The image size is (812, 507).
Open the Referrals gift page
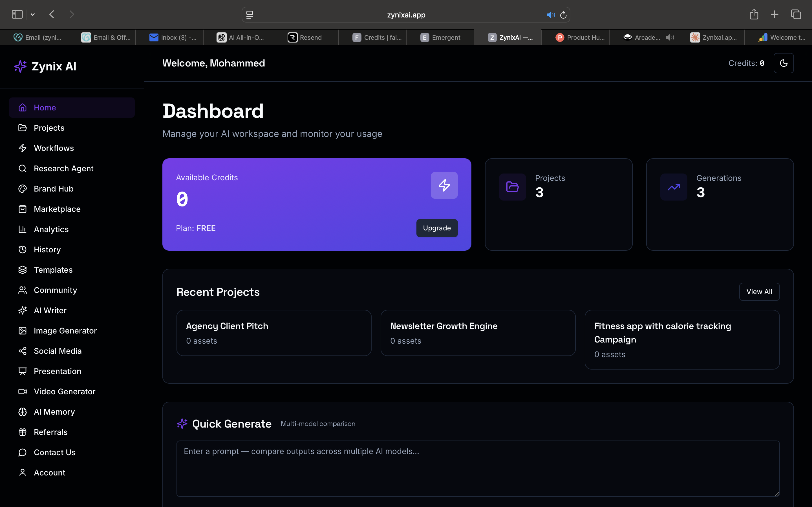coord(50,432)
